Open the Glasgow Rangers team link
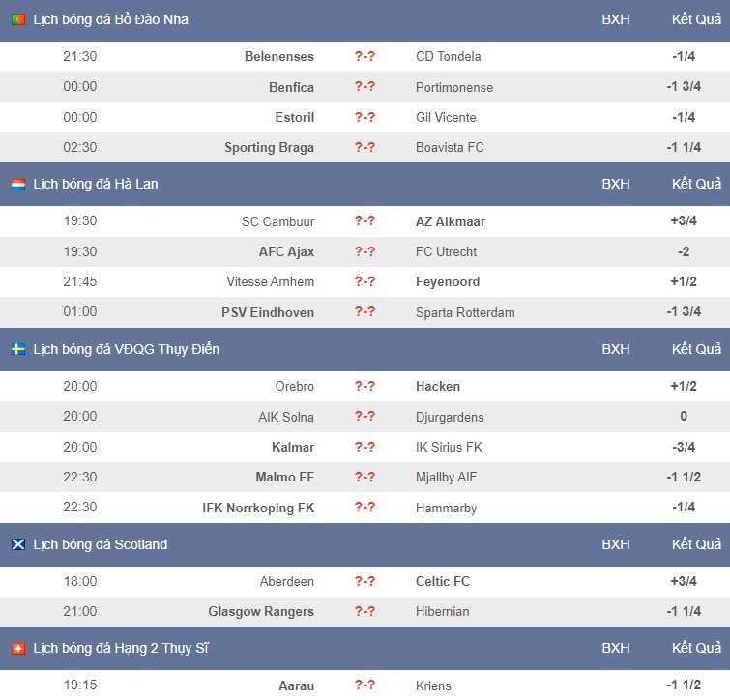Screen dimensions: 730x700 pyautogui.click(x=261, y=612)
